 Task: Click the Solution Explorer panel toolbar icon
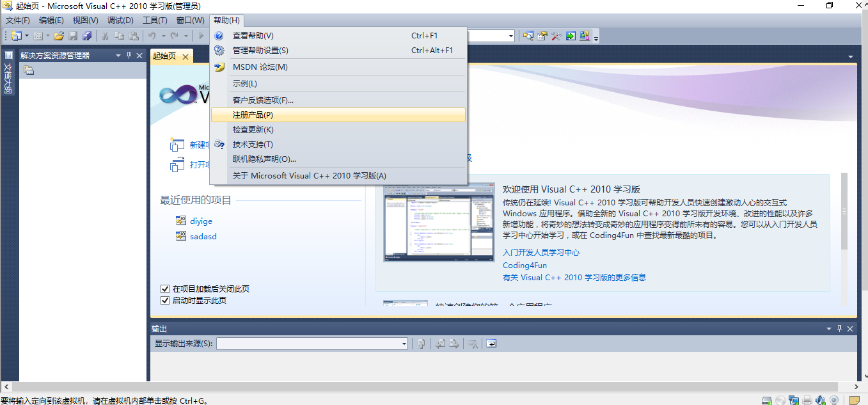[x=29, y=70]
